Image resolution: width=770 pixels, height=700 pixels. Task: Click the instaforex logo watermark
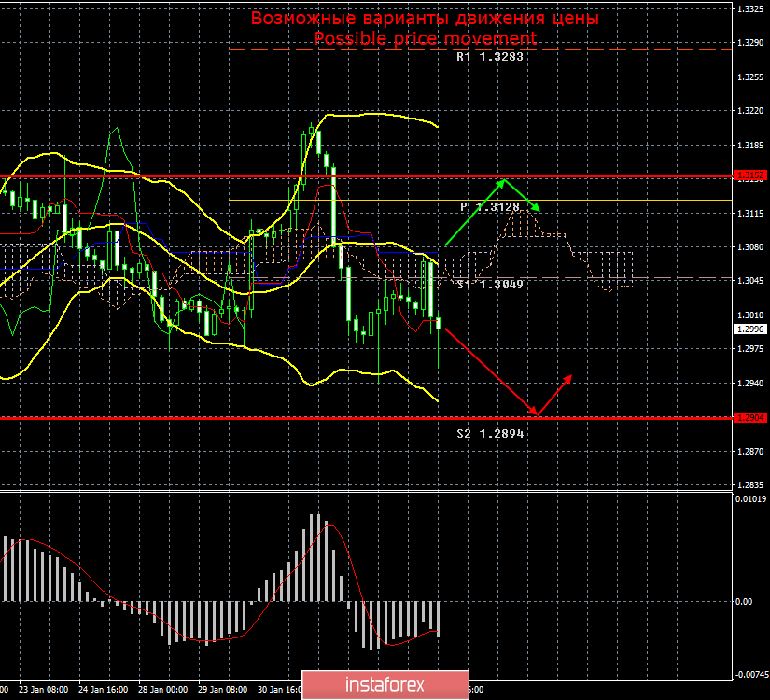click(385, 684)
